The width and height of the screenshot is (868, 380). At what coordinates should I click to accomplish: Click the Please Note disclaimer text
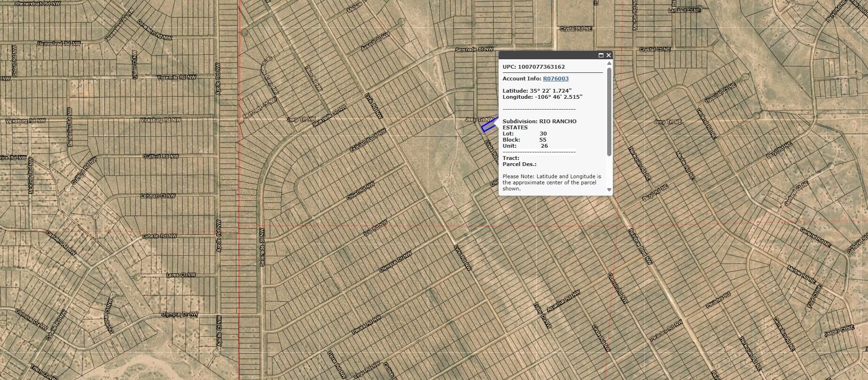(x=552, y=182)
